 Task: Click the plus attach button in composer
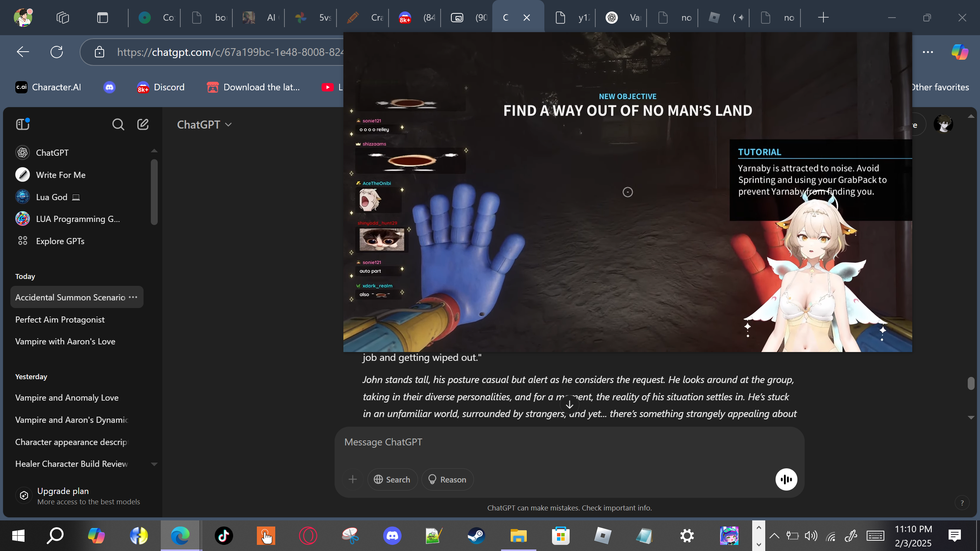point(353,479)
